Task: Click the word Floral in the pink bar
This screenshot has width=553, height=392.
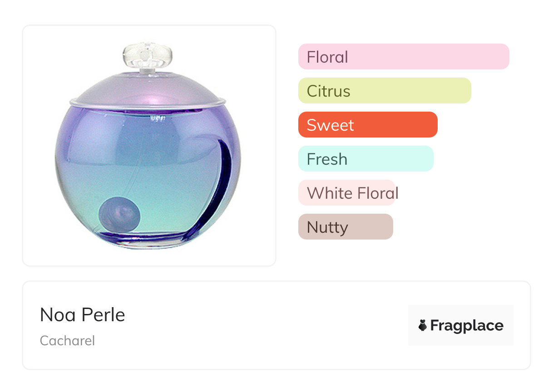Action: click(327, 57)
